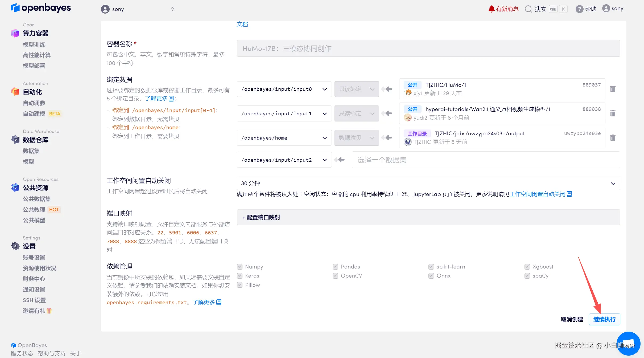This screenshot has height=358, width=644.
Task: Toggle the OpenCV dependency checkbox
Action: pos(335,276)
